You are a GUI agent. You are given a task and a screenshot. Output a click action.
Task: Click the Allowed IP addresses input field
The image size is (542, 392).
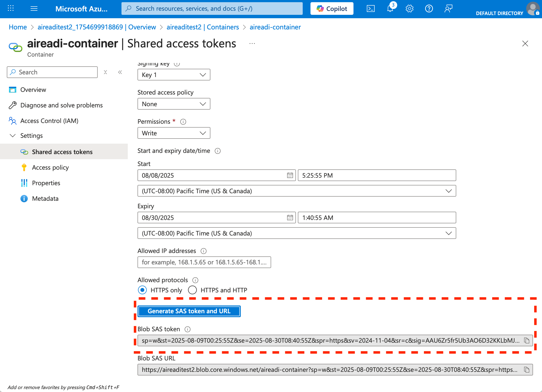204,262
